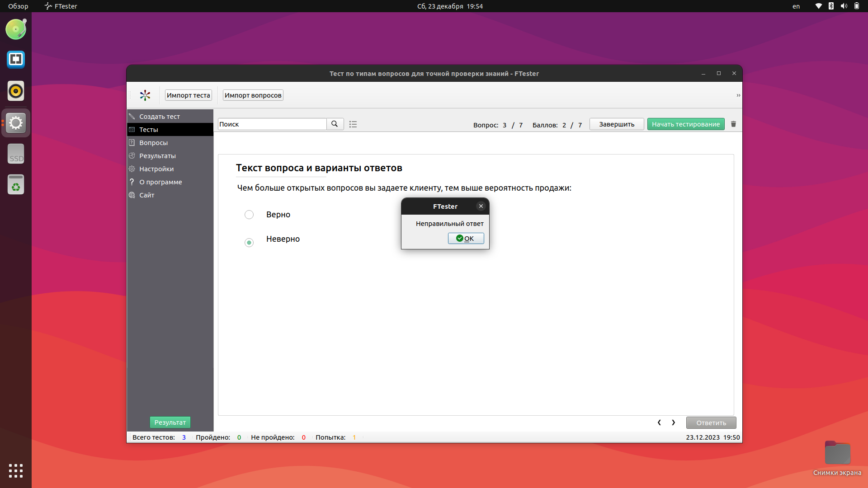Select the "Неверно" radio option
Viewport: 868px width, 488px height.
coord(249,243)
